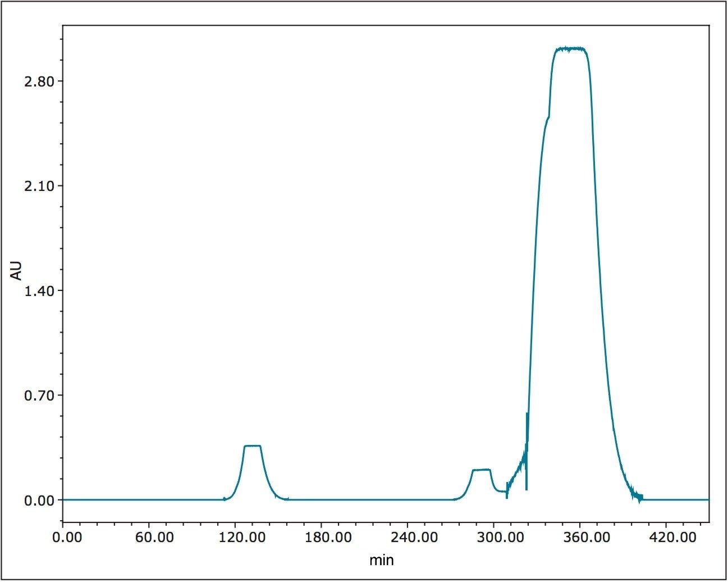Select the small peak plateau near 290 min

coord(482,470)
